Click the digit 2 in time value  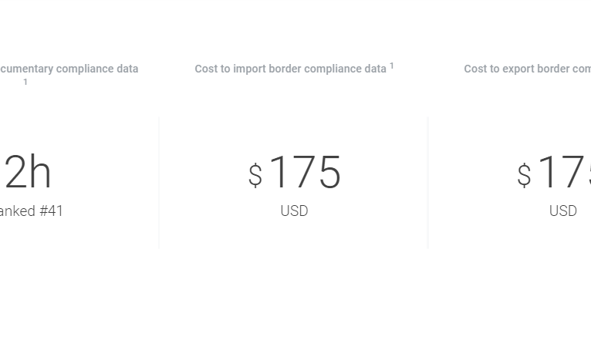tap(15, 172)
